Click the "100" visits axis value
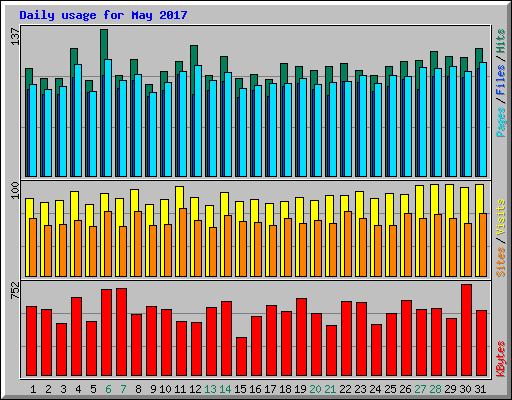Screen dimensions: 512x400 (15, 190)
